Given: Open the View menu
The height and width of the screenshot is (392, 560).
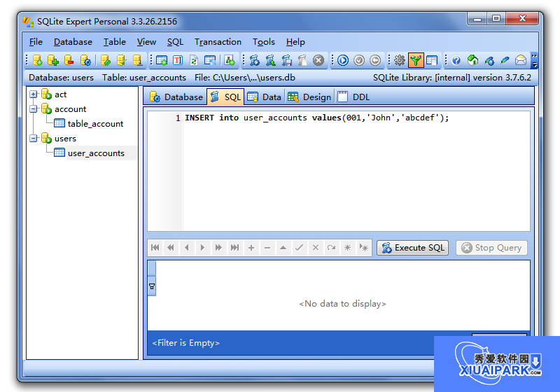Looking at the screenshot, I should [146, 42].
